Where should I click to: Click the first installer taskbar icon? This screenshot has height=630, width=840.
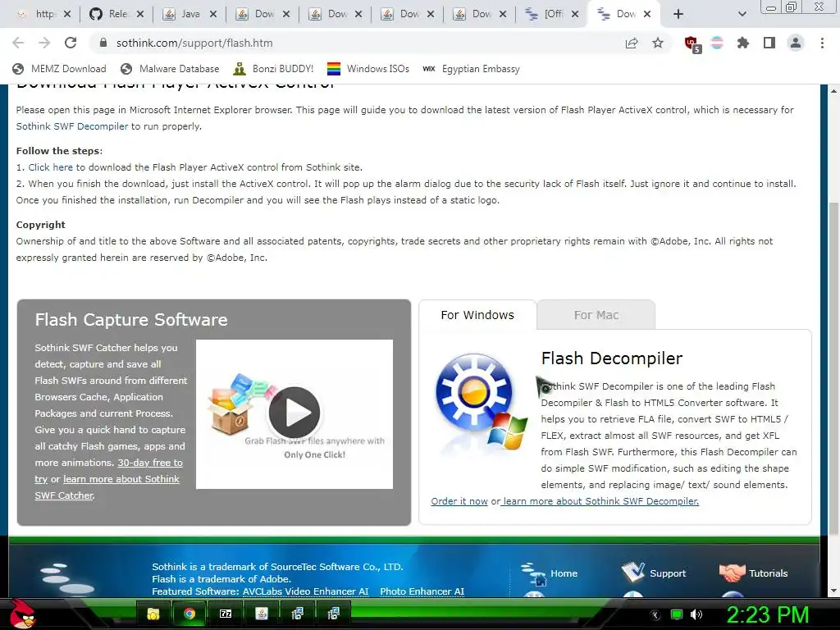pos(297,614)
